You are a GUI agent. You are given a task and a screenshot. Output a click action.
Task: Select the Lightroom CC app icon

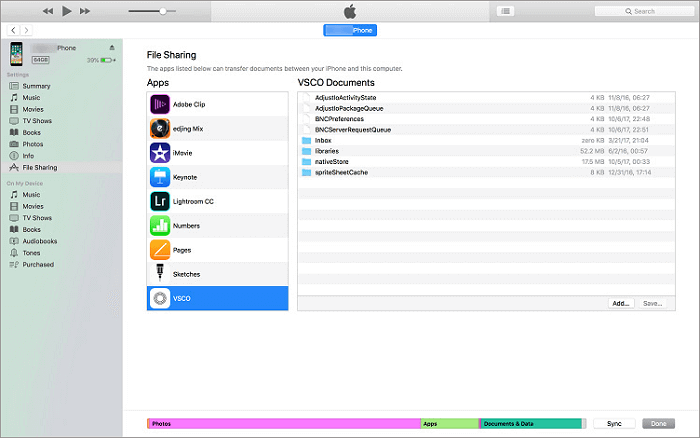[160, 201]
